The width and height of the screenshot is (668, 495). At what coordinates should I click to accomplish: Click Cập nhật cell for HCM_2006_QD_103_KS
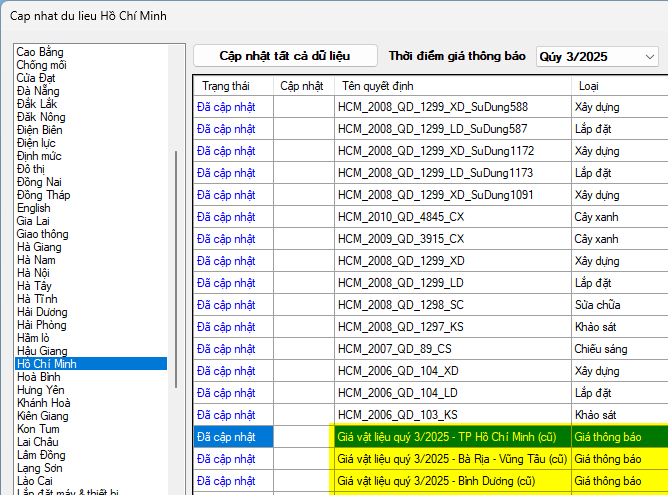[x=304, y=415]
